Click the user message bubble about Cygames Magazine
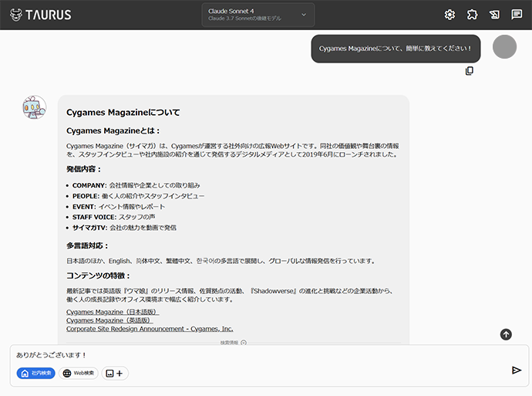532x396 pixels. [396, 49]
